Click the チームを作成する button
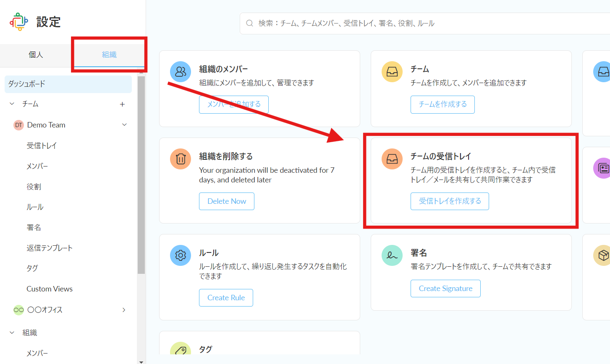Image resolution: width=610 pixels, height=364 pixels. tap(442, 104)
